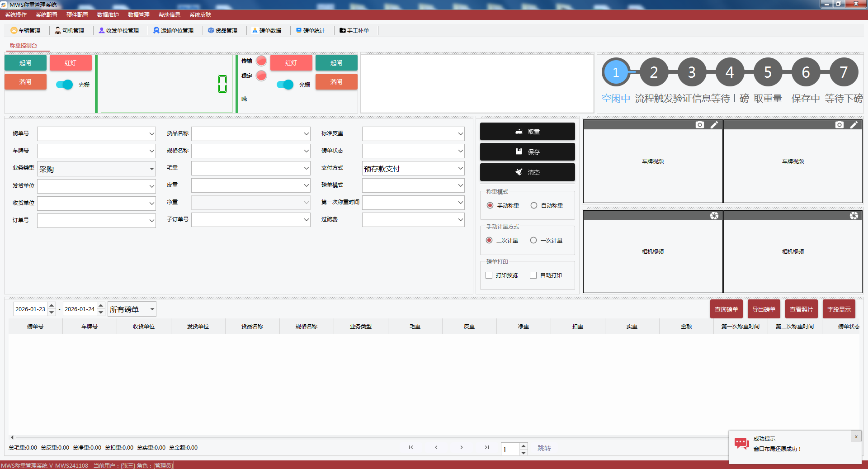Toggle the left 光栅 switch

click(x=64, y=85)
